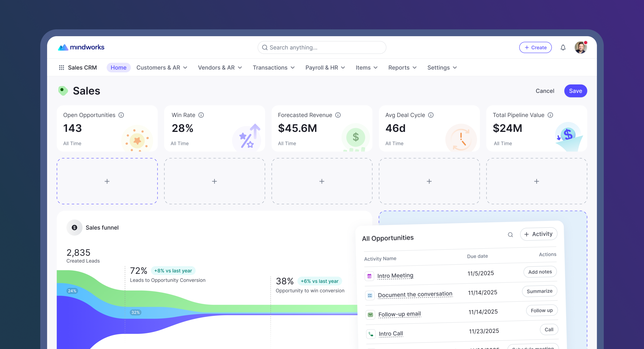
Task: Open the Payroll & HR menu
Action: click(325, 68)
